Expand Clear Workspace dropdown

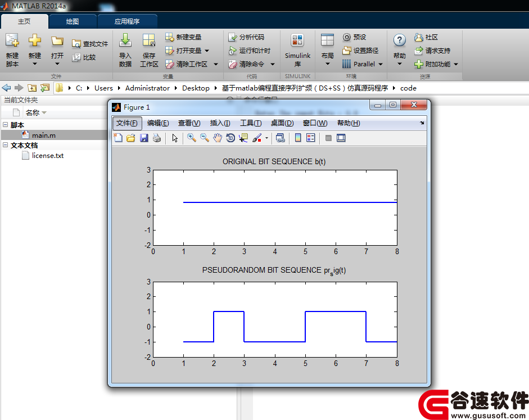(215, 64)
